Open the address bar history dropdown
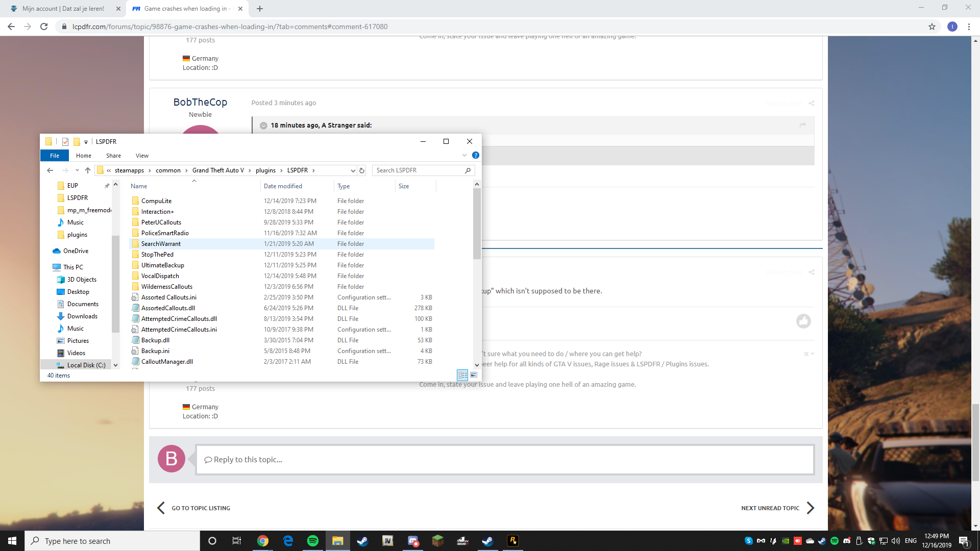Viewport: 980px width, 551px height. [x=353, y=170]
